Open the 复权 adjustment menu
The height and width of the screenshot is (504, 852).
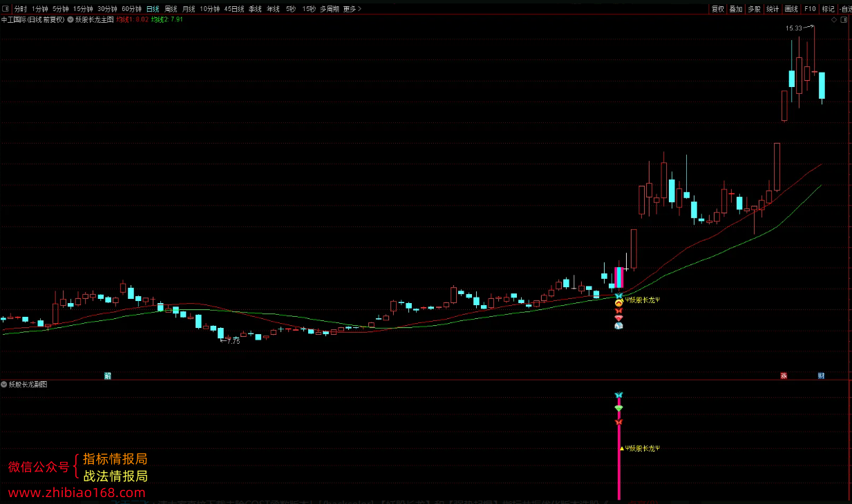[718, 9]
